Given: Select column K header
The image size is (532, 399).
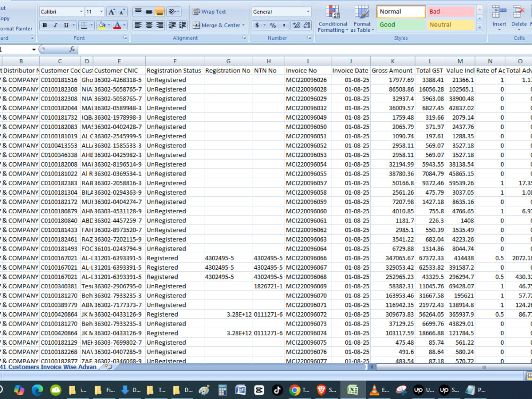Looking at the screenshot, I should 393,61.
